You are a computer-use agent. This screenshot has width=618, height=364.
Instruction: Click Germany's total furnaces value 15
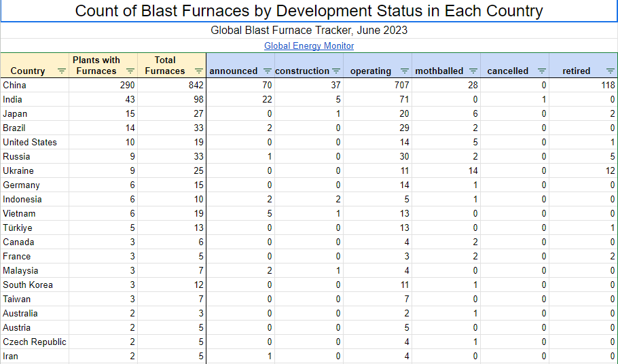tap(198, 185)
